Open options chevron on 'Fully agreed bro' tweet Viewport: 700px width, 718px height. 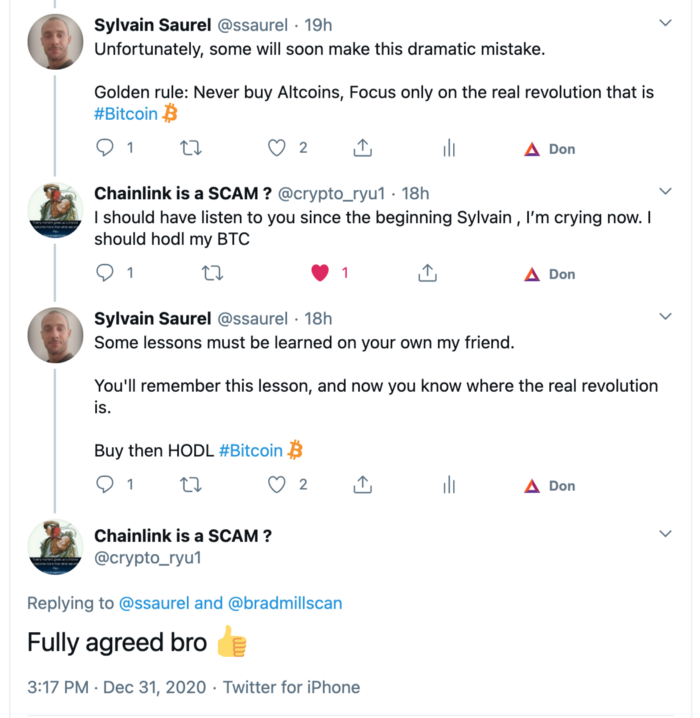(666, 535)
